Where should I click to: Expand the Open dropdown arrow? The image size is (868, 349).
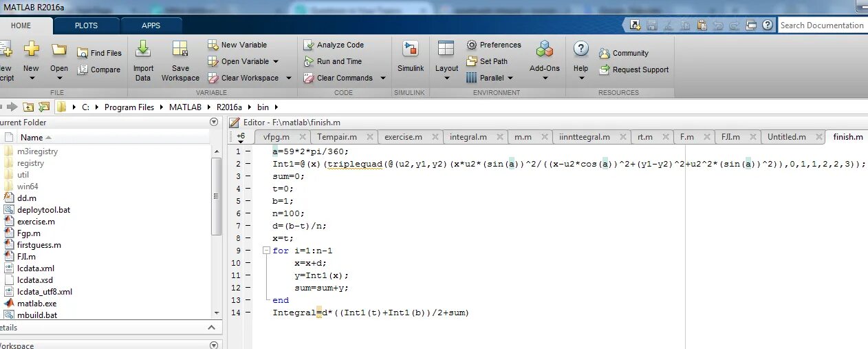[59, 78]
